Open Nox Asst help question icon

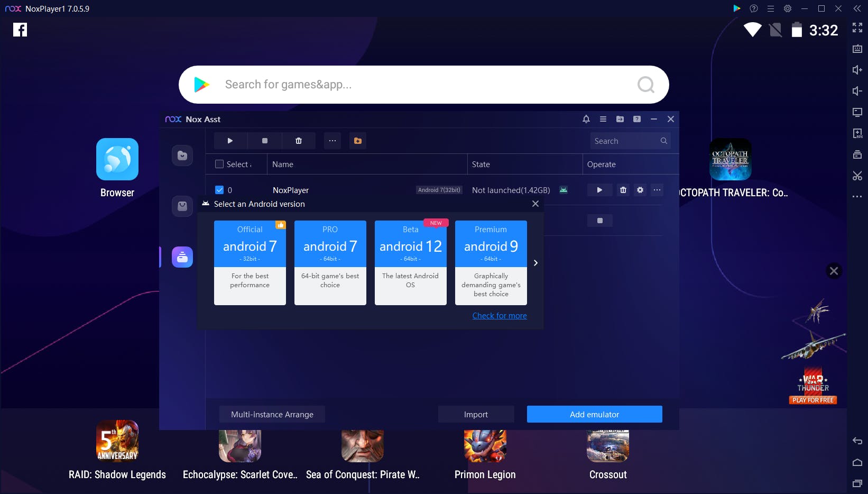[x=637, y=119]
